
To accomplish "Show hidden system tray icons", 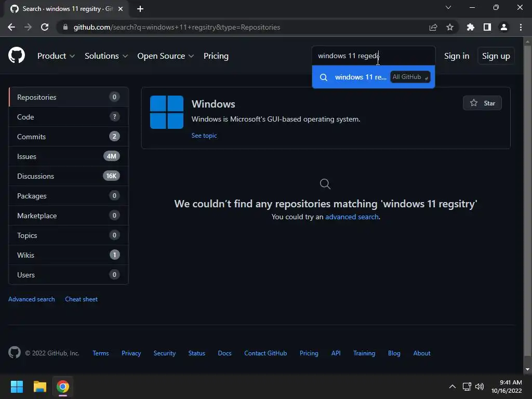I will click(453, 387).
